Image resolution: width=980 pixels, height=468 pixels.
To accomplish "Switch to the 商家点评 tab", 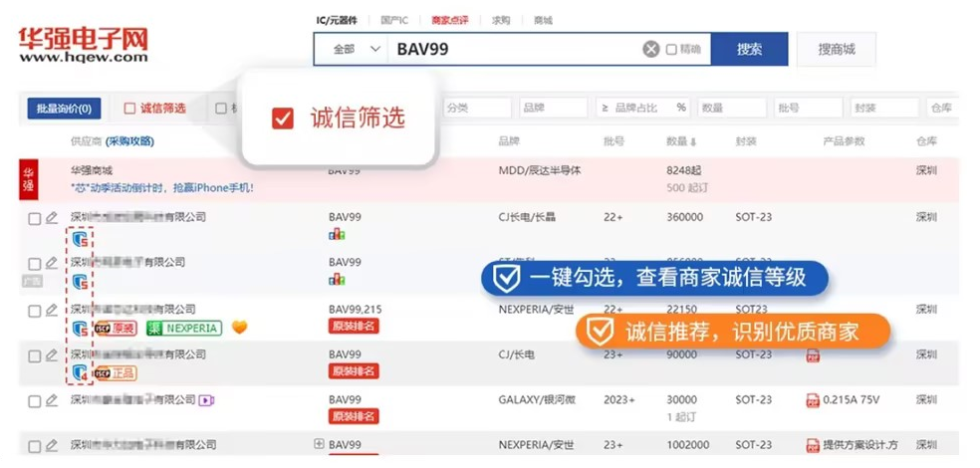I will point(449,20).
